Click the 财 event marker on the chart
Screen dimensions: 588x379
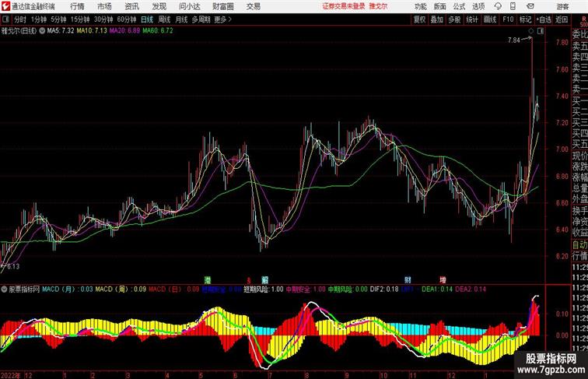click(408, 280)
